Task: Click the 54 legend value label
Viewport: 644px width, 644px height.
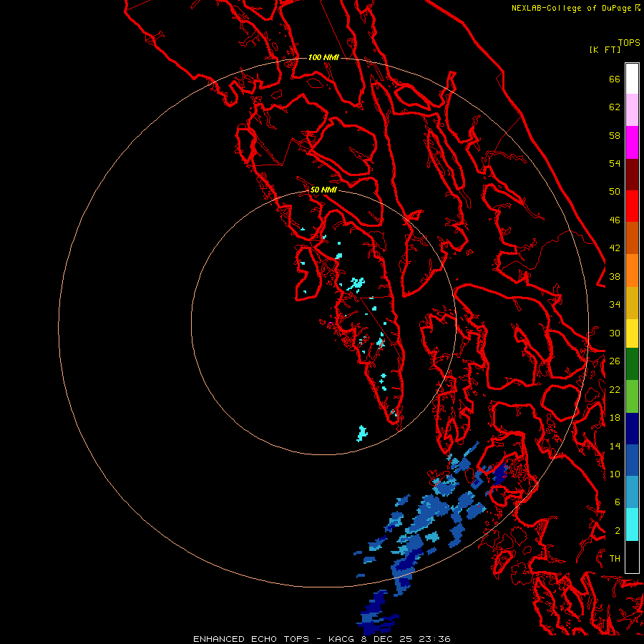Action: pos(615,163)
